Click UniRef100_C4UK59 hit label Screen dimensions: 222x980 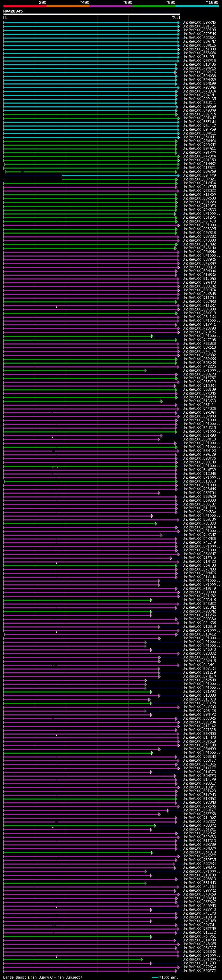pos(199,894)
